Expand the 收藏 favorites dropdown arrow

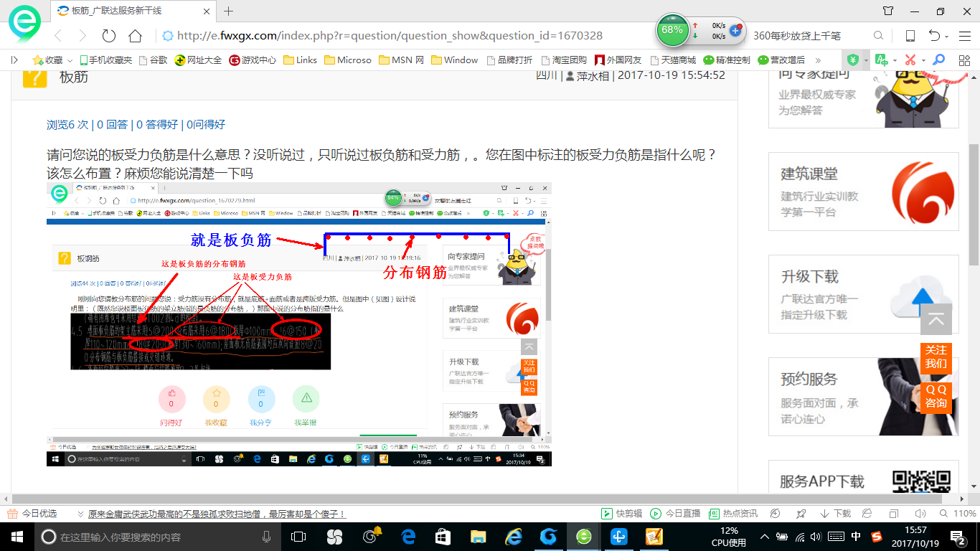[x=70, y=60]
